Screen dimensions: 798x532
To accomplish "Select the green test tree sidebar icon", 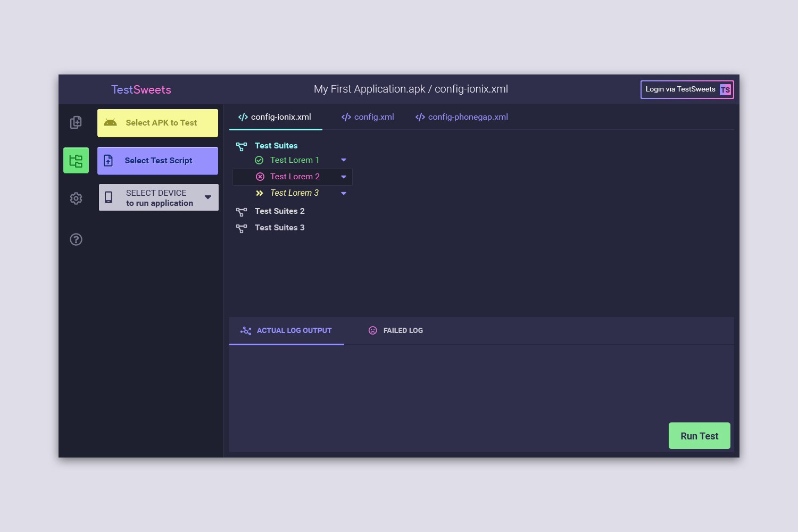I will [76, 160].
